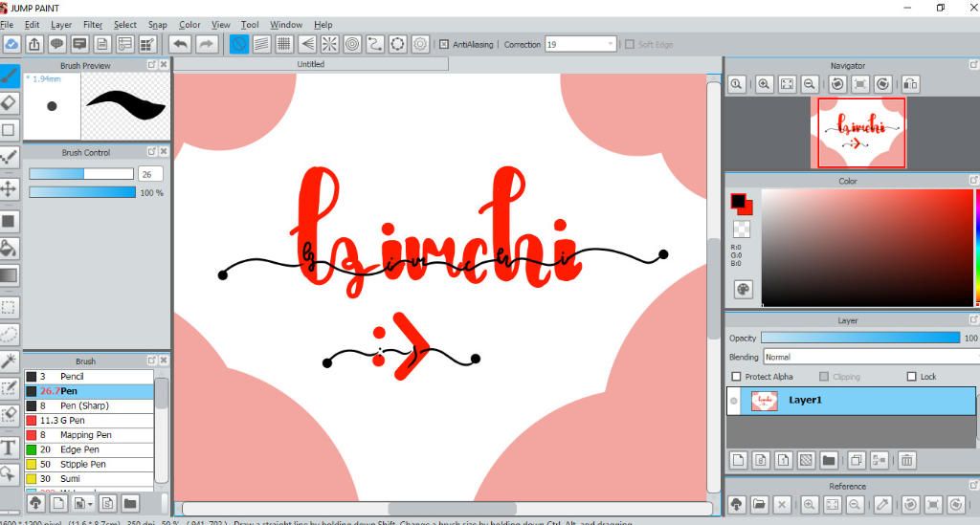Screen dimensions: 980x525
Task: Click Navigator zoom in magnifier
Action: click(764, 84)
